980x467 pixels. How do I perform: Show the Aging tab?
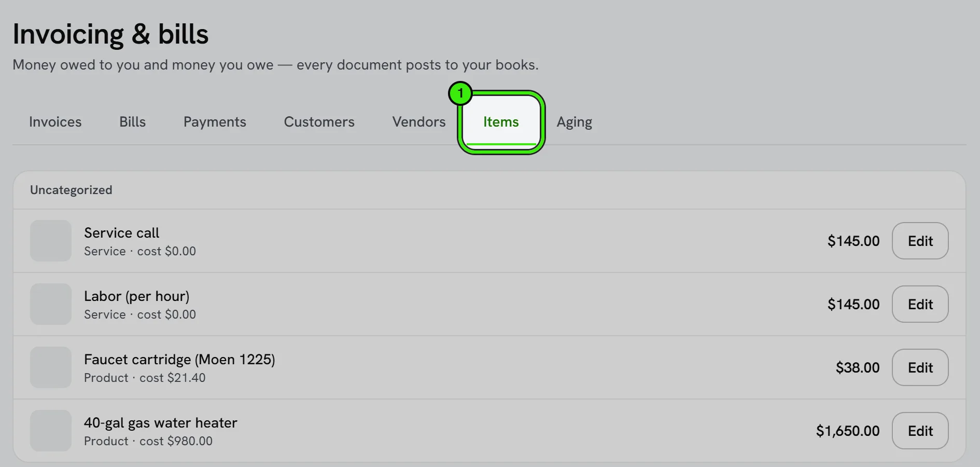(x=574, y=122)
